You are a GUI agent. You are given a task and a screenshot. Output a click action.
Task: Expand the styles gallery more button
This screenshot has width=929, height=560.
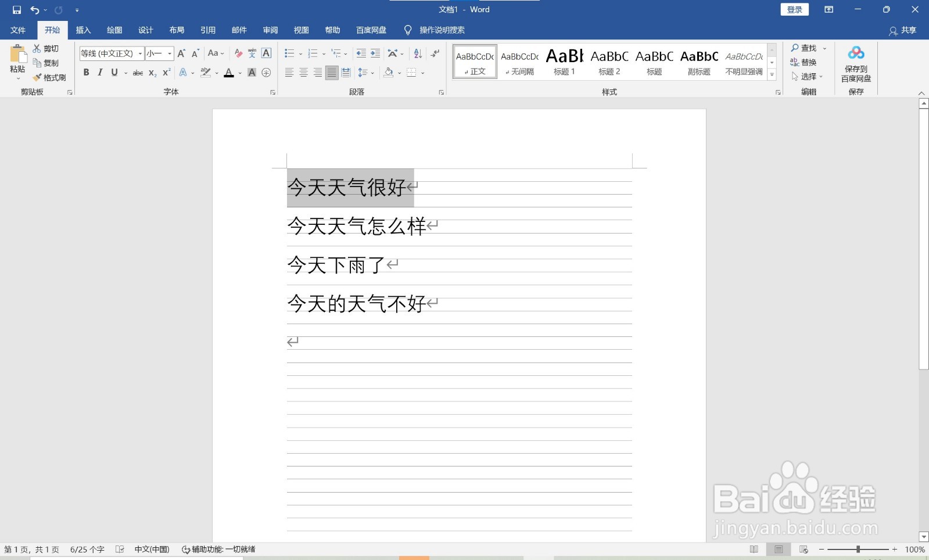pos(772,74)
